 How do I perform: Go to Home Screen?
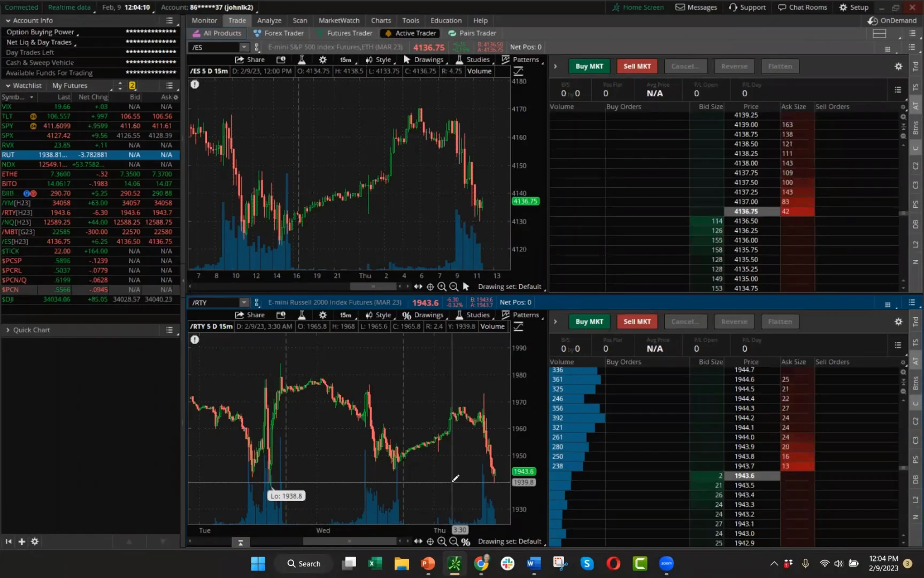click(x=638, y=7)
